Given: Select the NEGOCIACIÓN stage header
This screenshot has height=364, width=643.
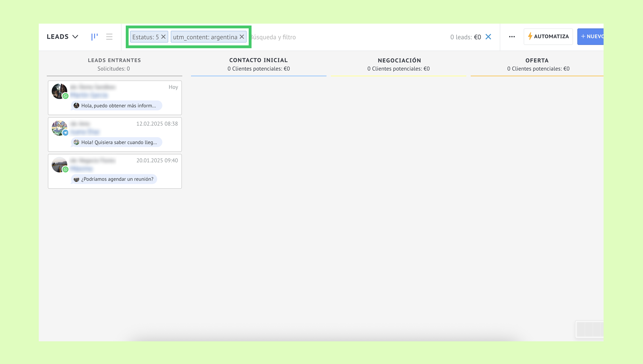Looking at the screenshot, I should coord(399,61).
